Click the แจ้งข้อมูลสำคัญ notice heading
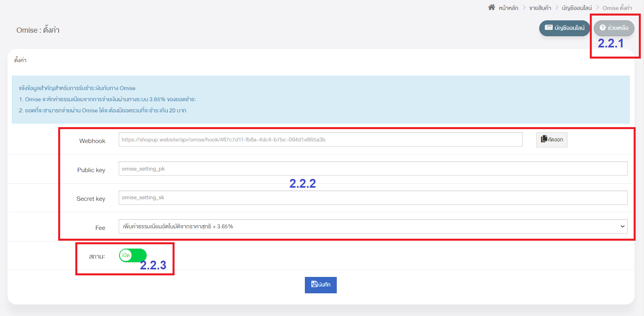This screenshot has width=644, height=316. (77, 88)
